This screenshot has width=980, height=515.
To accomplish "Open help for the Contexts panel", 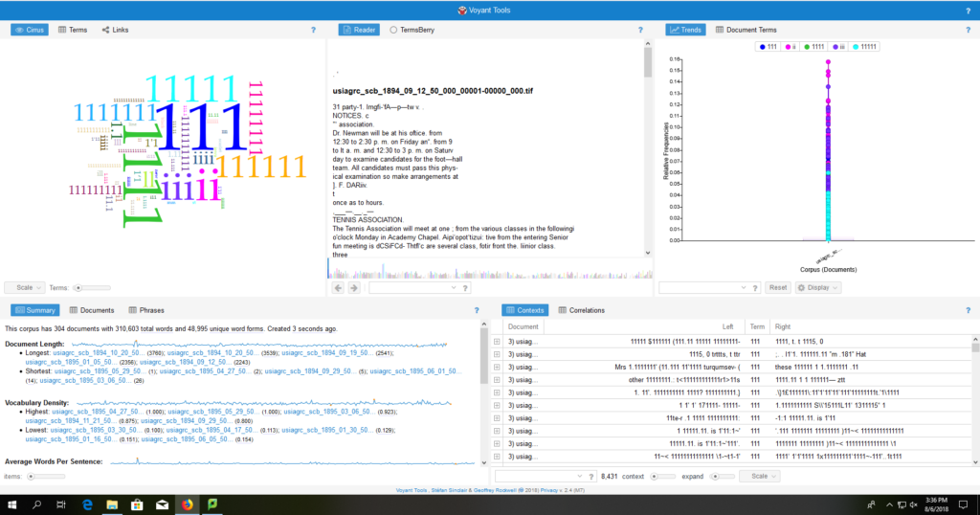I will [969, 310].
